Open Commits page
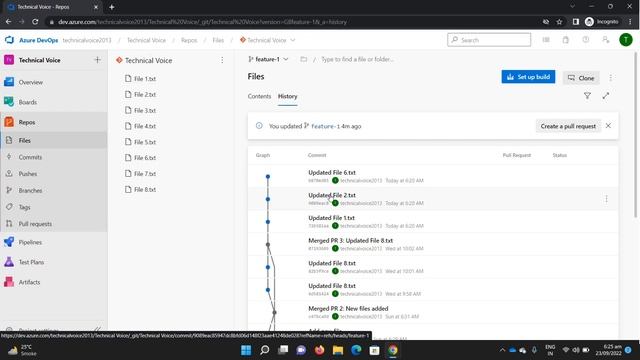Screen dimensions: 640x360 point(30,157)
